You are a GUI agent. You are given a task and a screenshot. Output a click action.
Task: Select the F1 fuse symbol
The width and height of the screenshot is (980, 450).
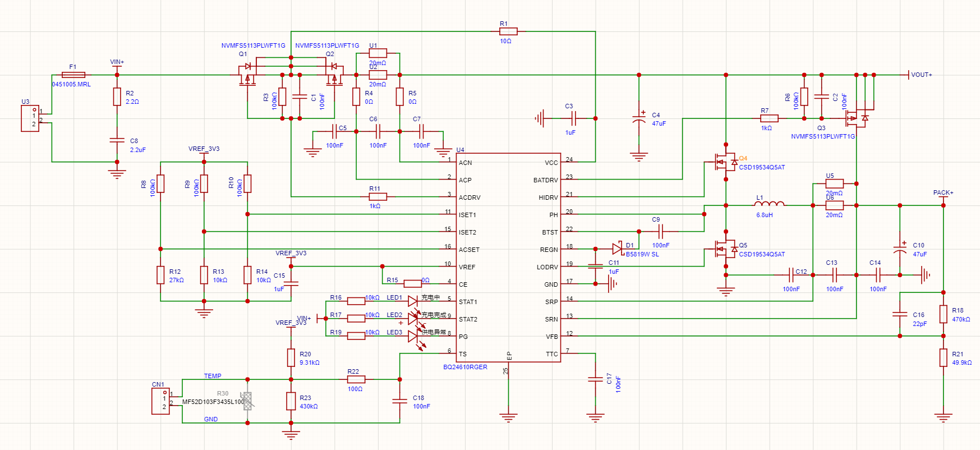[x=73, y=75]
